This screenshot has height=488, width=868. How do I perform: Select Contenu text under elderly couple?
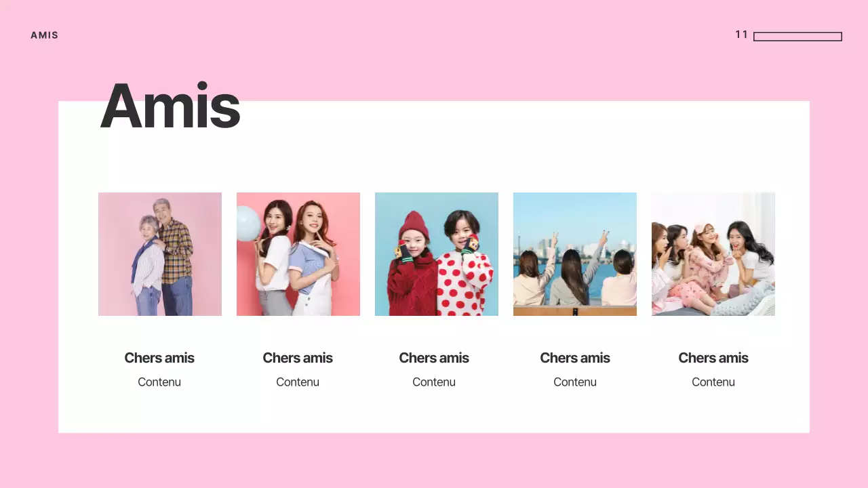click(159, 382)
